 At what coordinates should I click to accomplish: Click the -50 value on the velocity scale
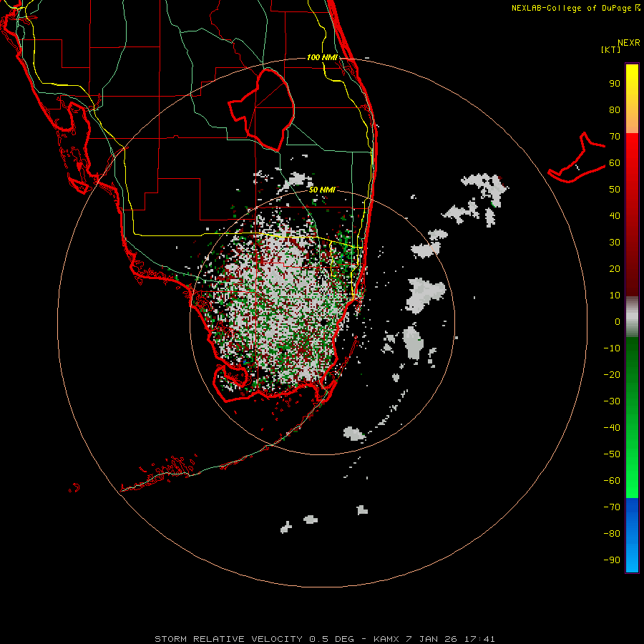click(x=612, y=454)
